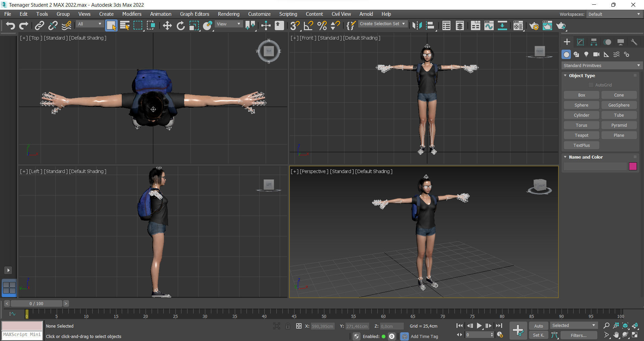The height and width of the screenshot is (341, 644).
Task: Collapse the Object Type rollout
Action: tap(565, 75)
